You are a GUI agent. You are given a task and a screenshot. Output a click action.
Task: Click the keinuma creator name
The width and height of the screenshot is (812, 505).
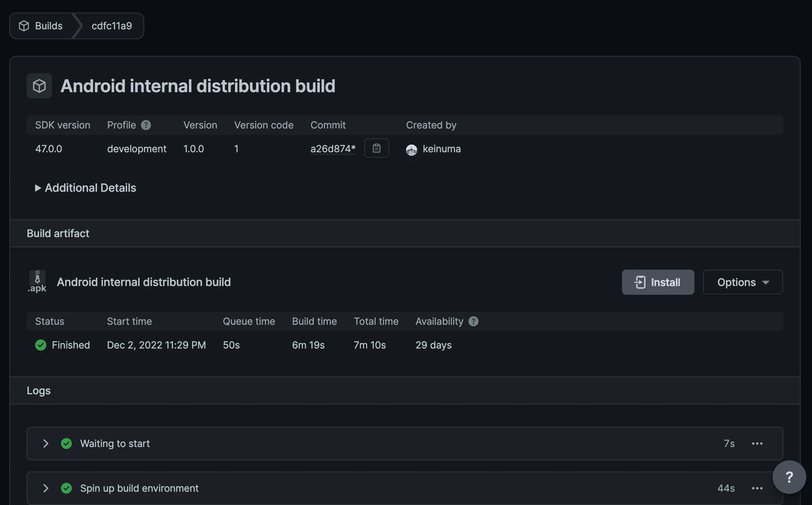click(441, 149)
